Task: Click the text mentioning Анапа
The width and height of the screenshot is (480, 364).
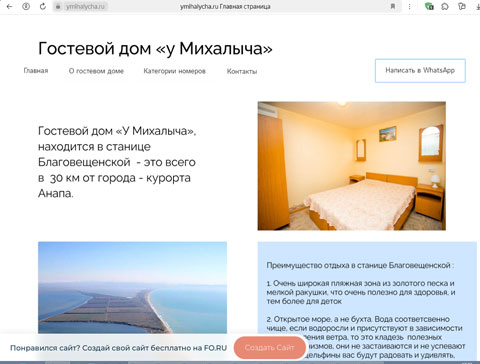Action: click(x=117, y=162)
